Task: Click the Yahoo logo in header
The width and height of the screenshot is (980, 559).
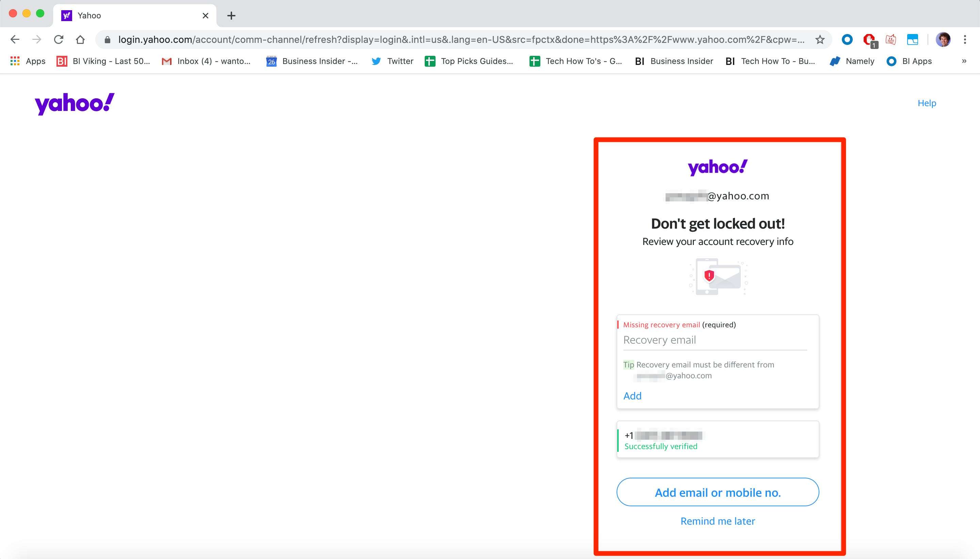Action: point(74,103)
